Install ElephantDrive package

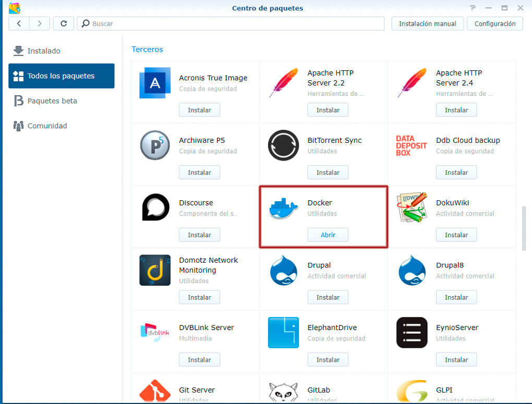(x=328, y=360)
